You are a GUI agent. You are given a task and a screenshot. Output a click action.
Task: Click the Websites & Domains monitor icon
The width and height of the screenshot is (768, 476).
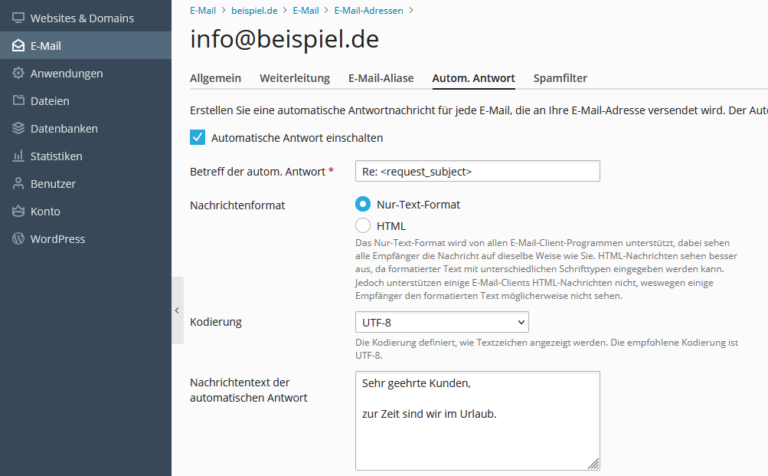[x=19, y=18]
